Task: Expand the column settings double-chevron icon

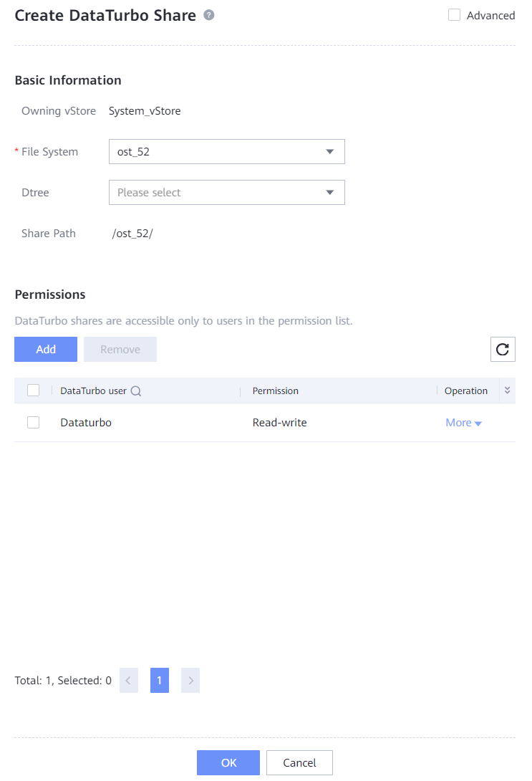Action: click(x=508, y=390)
